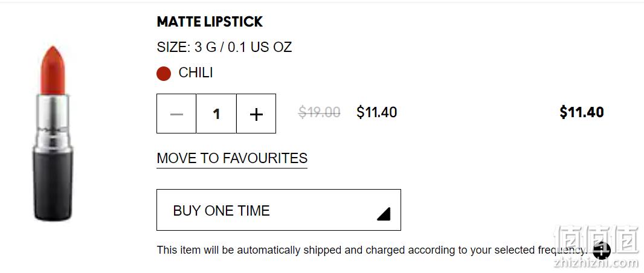
Task: Click the black lipstick tube base
Action: (53, 185)
